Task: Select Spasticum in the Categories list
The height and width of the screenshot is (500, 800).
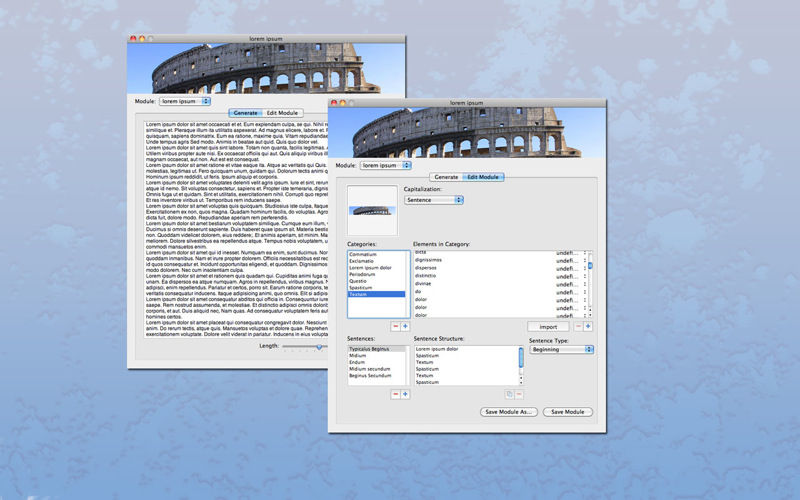Action: [x=377, y=287]
